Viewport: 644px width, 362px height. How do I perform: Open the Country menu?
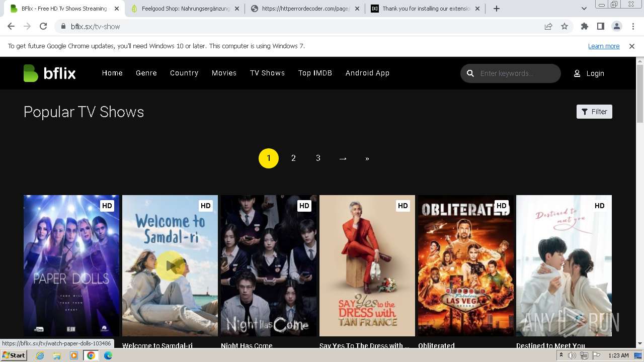pyautogui.click(x=184, y=73)
